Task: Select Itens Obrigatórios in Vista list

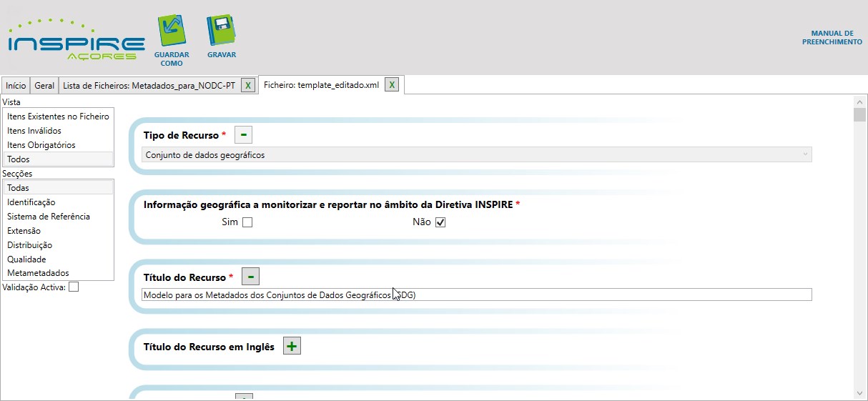Action: coord(41,145)
